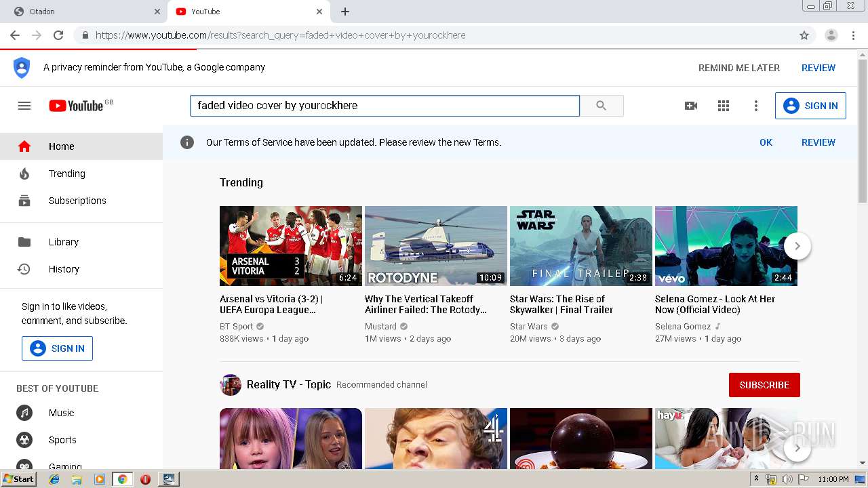Select the YouTube tab
The height and width of the screenshot is (488, 868).
click(x=248, y=12)
